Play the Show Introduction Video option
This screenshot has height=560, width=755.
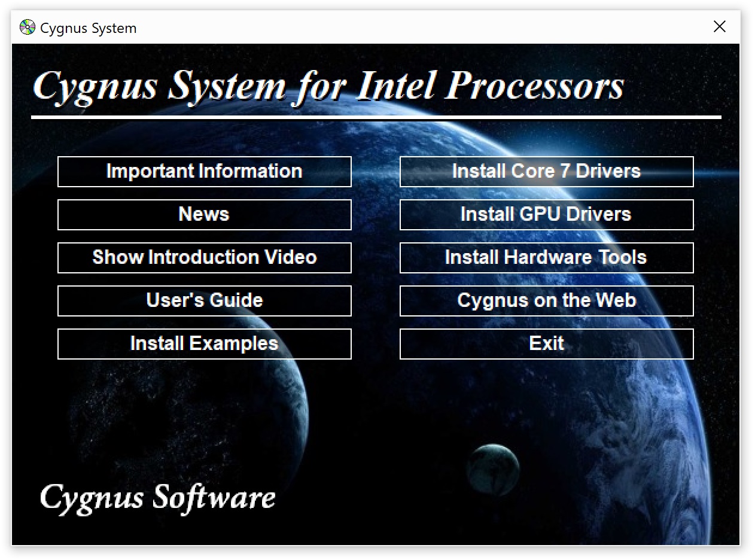[x=205, y=258]
